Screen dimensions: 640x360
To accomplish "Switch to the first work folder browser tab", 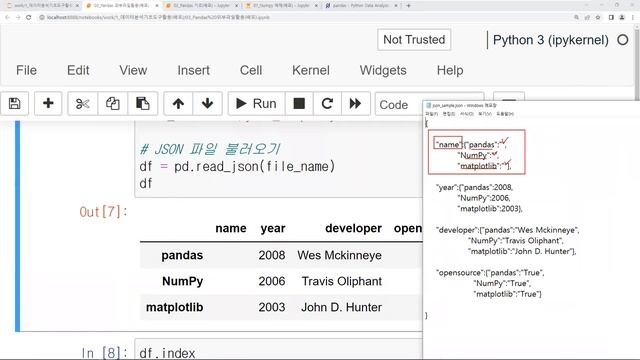I will [42, 6].
